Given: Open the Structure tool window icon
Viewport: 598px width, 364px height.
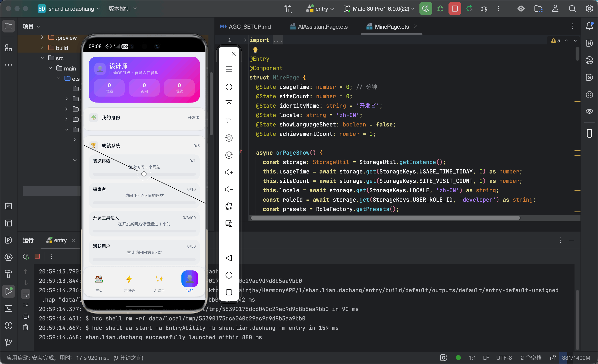Looking at the screenshot, I should 9,48.
